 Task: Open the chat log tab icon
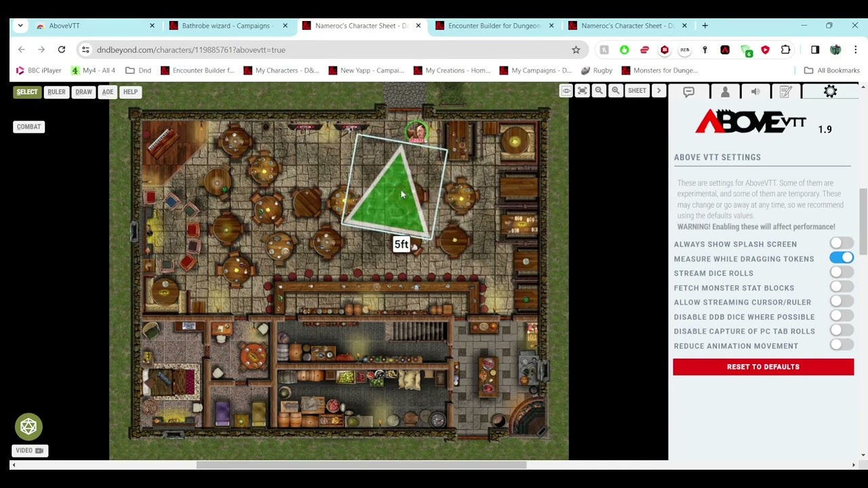click(689, 91)
